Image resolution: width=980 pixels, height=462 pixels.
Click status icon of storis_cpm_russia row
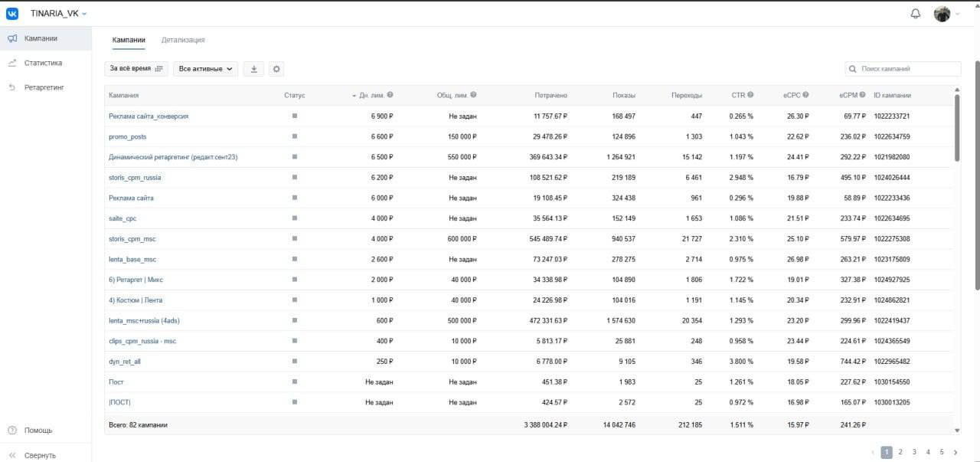[295, 177]
